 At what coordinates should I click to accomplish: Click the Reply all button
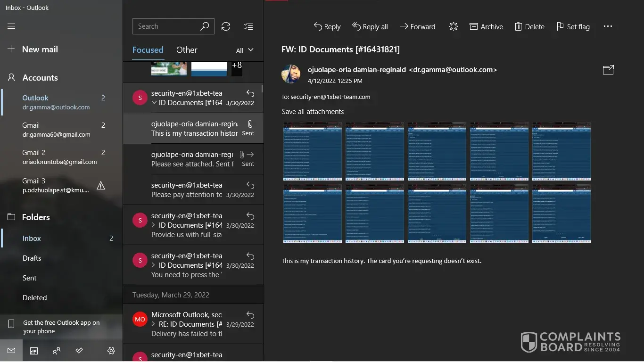coord(370,27)
